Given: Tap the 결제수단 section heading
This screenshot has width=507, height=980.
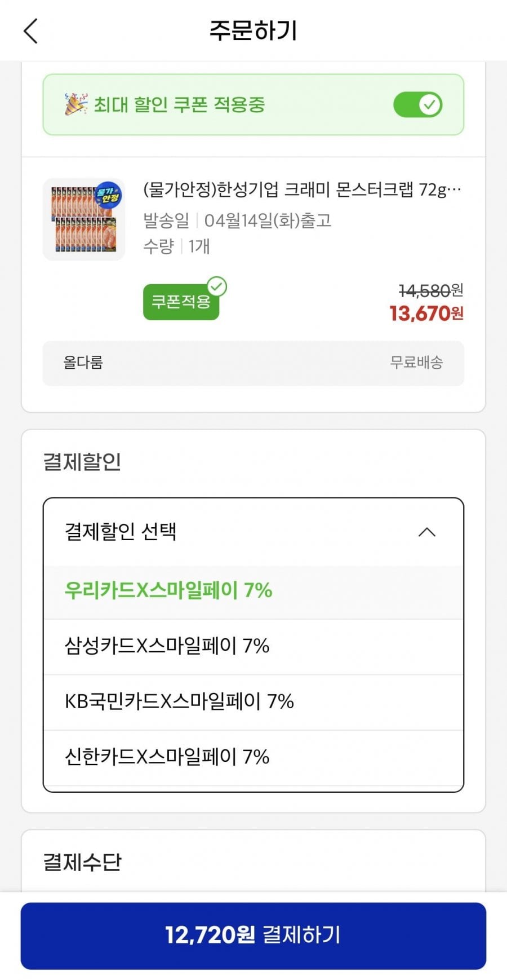Looking at the screenshot, I should pyautogui.click(x=82, y=862).
